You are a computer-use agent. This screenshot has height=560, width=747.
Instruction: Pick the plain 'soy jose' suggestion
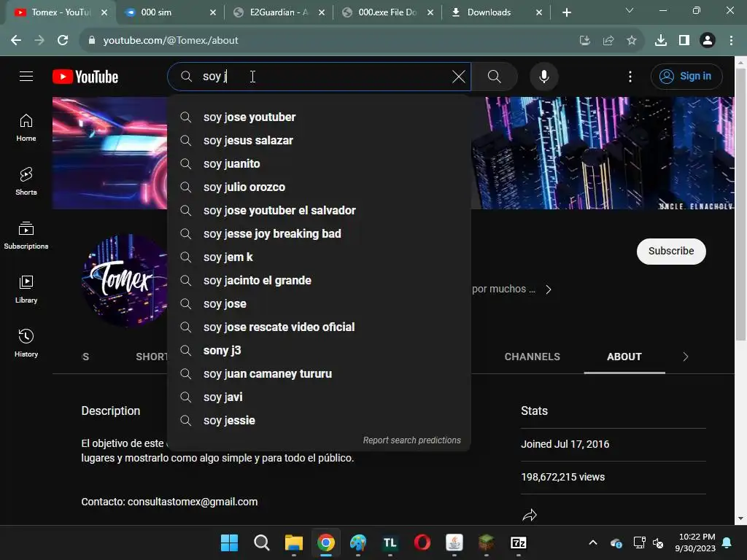click(x=319, y=304)
